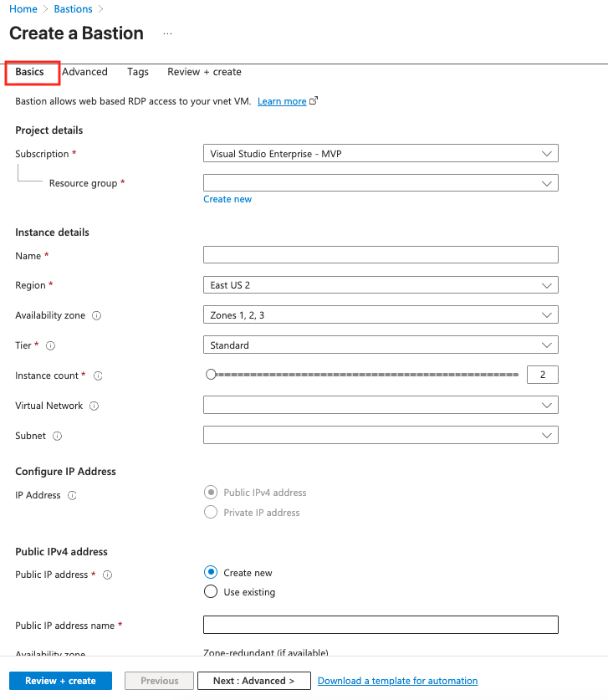Click the Virtual Network info icon

(94, 406)
